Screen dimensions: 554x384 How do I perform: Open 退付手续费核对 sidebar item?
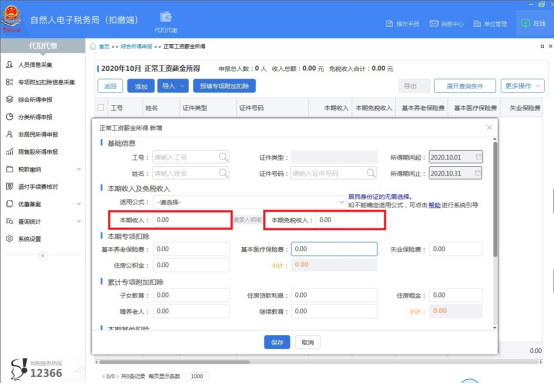point(38,187)
